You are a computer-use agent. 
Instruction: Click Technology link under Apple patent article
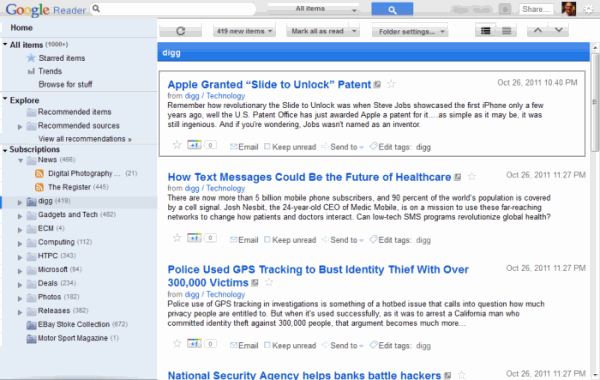tap(225, 96)
